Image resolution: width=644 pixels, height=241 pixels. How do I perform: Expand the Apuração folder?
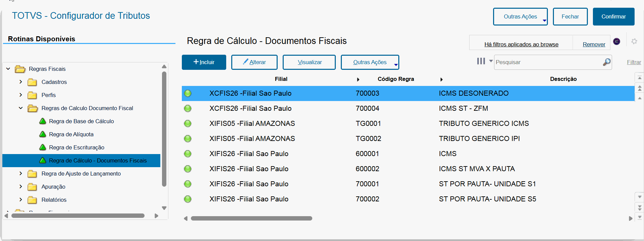click(21, 187)
